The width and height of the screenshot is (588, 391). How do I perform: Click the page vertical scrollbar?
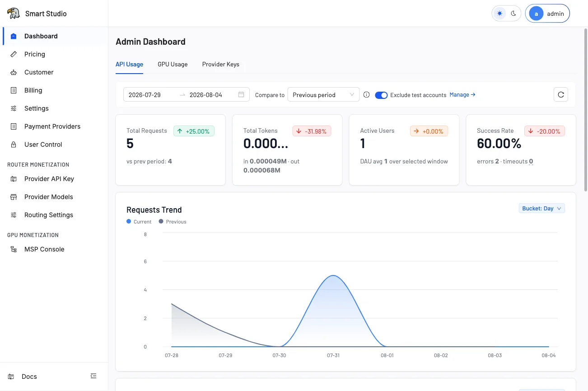coord(586,110)
